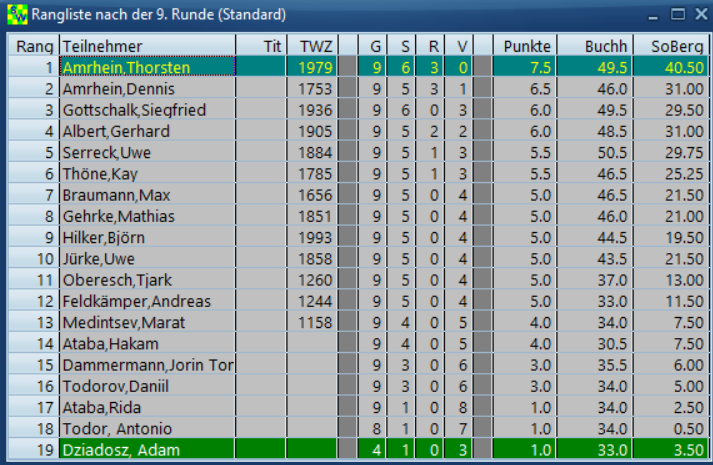Select the row for Gottschalk,Siegfried
Image resolution: width=713 pixels, height=465 pixels.
point(147,110)
